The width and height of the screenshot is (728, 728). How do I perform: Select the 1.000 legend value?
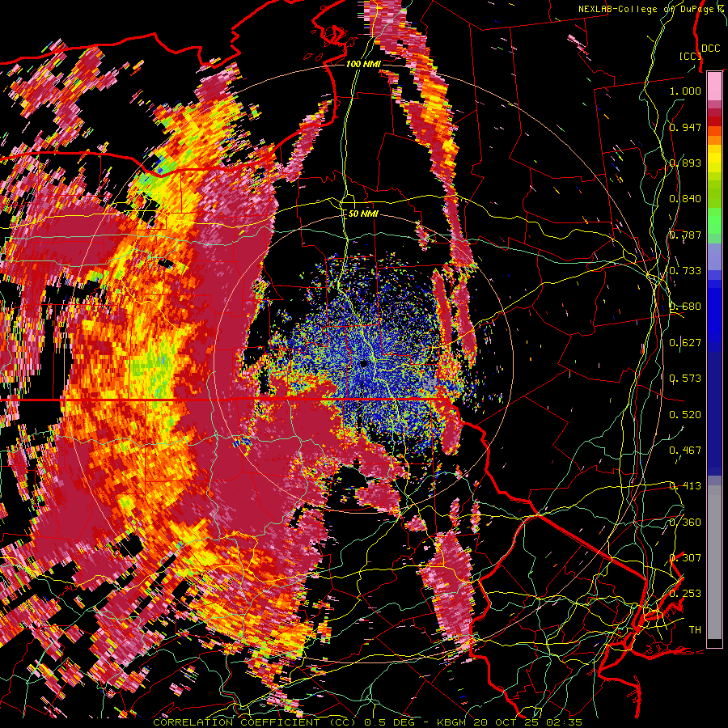tap(685, 91)
